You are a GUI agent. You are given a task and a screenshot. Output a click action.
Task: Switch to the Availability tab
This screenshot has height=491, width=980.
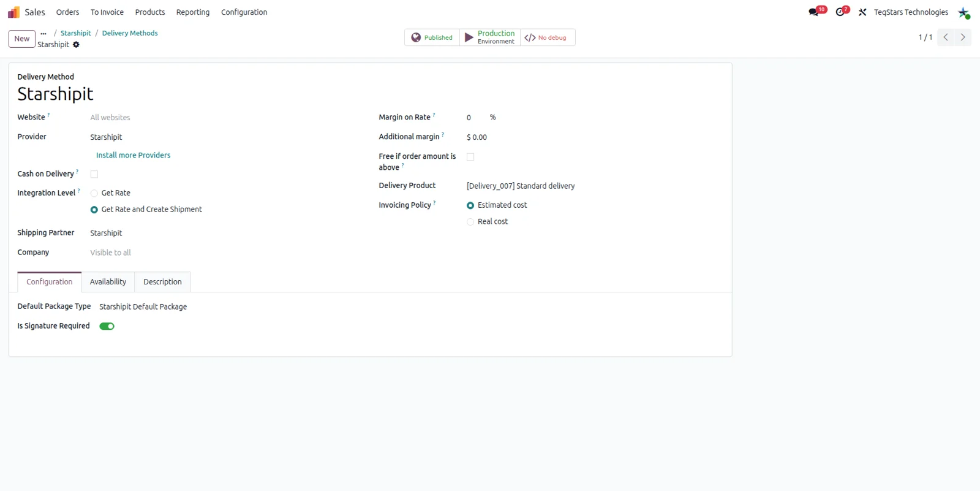(108, 282)
